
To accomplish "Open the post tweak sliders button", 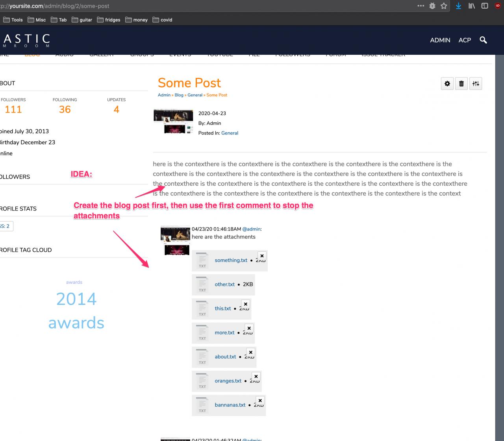I will point(476,83).
